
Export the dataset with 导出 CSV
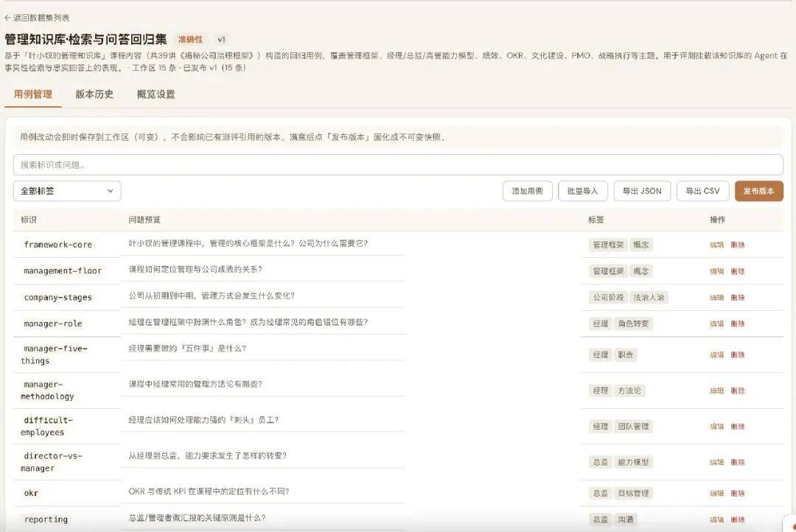click(702, 192)
